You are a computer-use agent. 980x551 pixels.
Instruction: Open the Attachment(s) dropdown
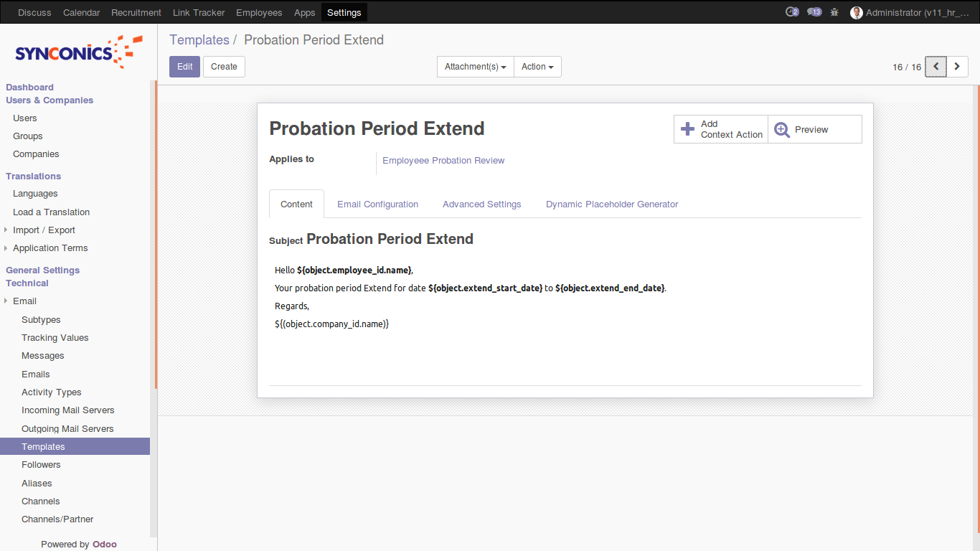(475, 67)
